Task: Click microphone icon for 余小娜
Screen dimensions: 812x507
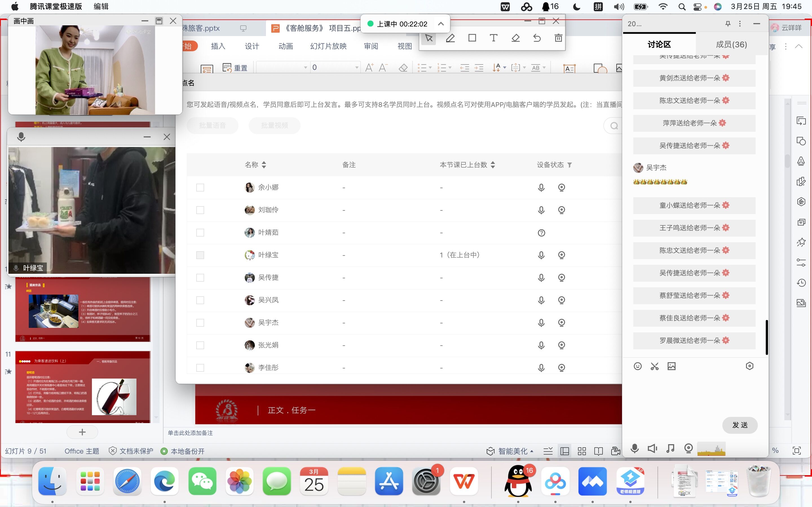Action: 541,187
